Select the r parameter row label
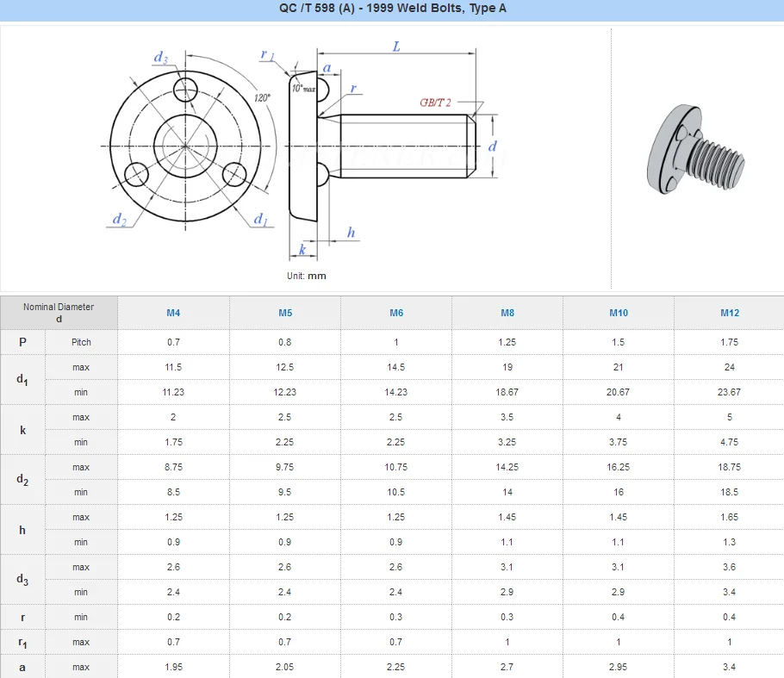Viewport: 784px width, 678px height. 22,618
